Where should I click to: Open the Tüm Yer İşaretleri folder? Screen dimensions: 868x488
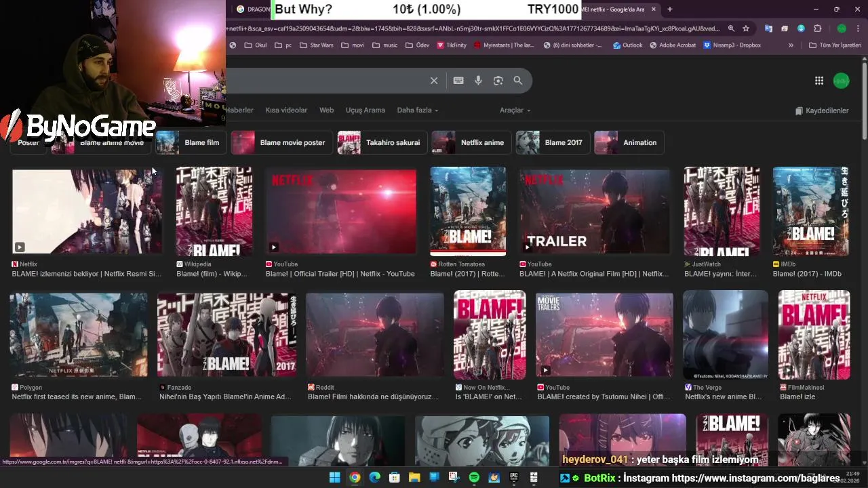tap(835, 45)
